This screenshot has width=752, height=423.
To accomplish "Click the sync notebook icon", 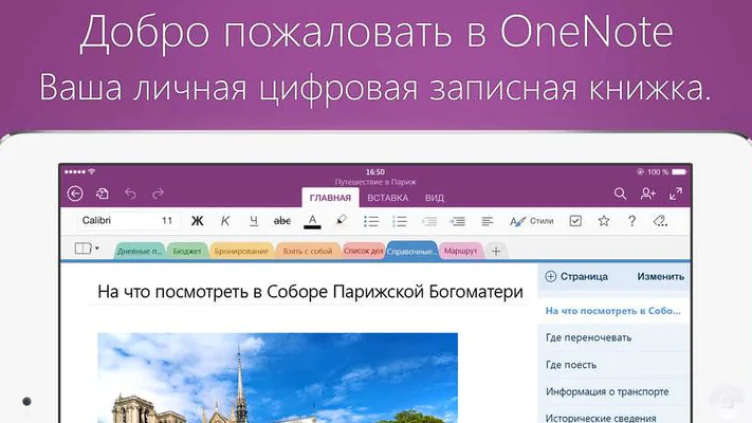I will 102,194.
